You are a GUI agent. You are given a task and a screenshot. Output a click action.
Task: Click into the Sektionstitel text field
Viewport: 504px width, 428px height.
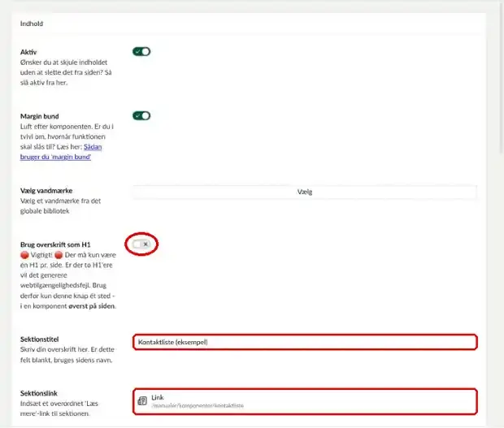tap(305, 342)
